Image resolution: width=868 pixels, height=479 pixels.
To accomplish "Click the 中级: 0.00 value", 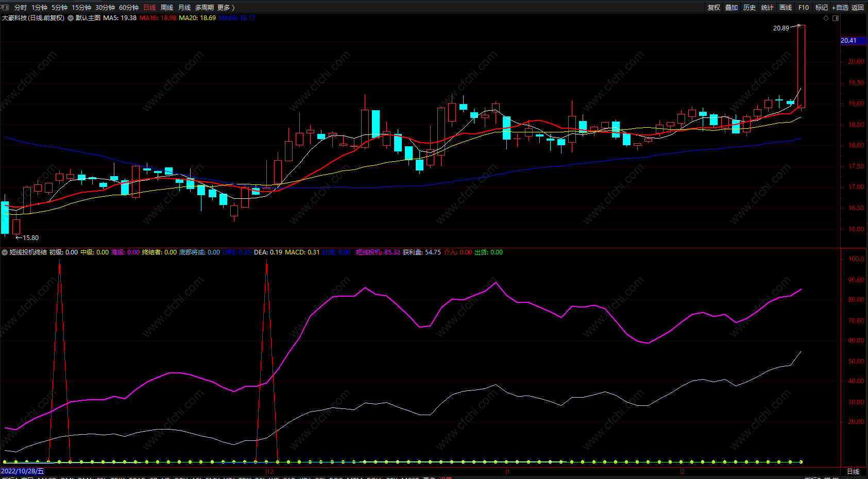I will (x=95, y=252).
